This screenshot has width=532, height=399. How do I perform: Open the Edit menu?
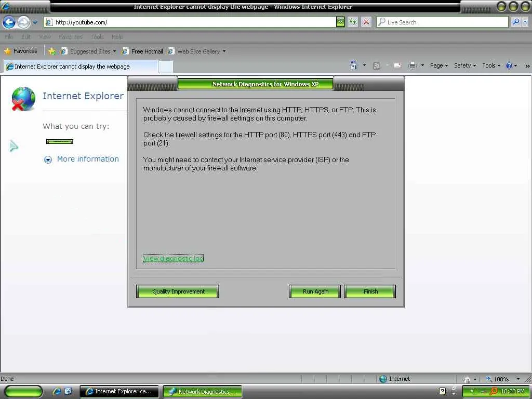26,37
